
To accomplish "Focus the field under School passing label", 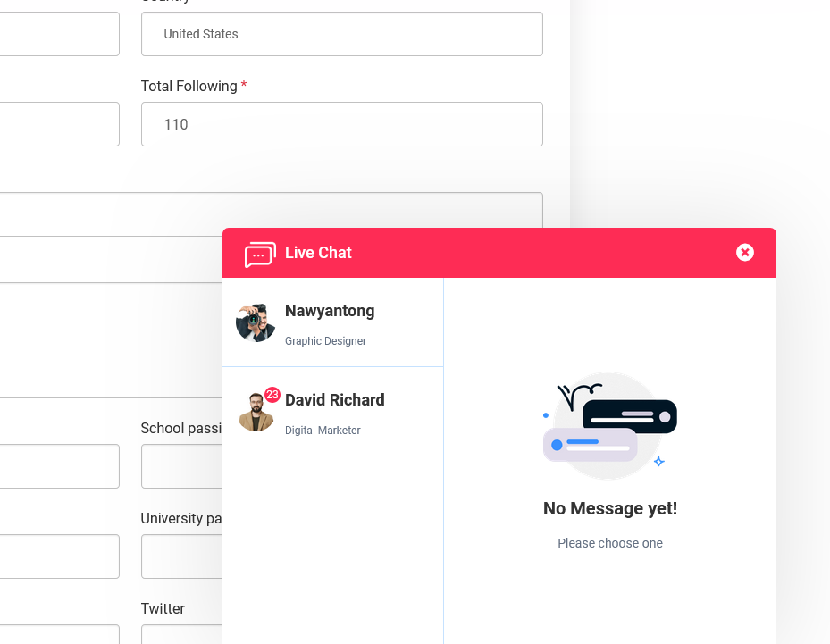I will 181,466.
